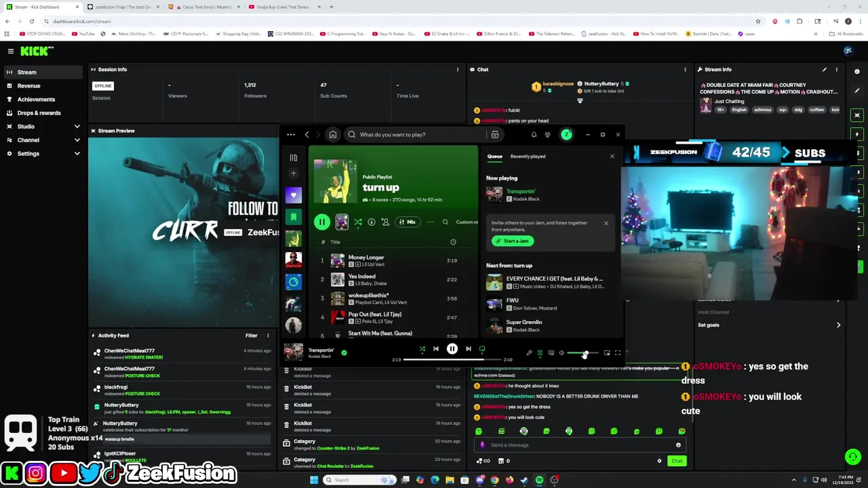Open the Set goals arrow

[x=838, y=325]
